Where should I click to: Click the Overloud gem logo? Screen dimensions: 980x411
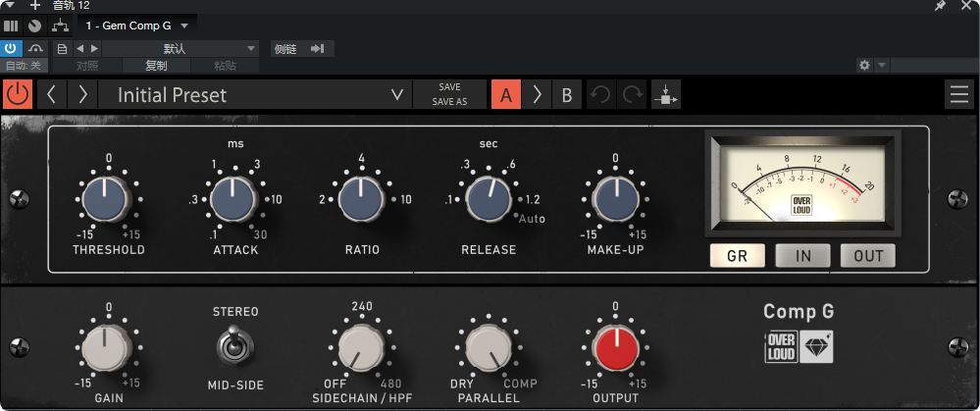(x=799, y=346)
